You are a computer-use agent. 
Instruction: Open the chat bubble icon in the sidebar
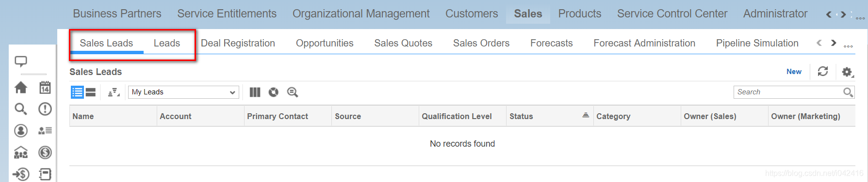click(21, 61)
